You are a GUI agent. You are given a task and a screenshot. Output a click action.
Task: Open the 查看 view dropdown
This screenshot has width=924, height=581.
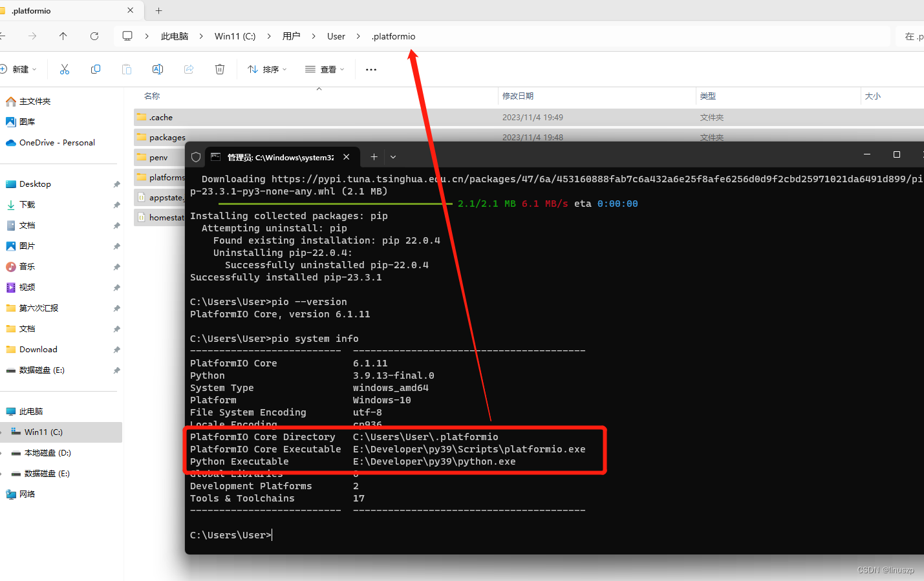click(x=325, y=69)
